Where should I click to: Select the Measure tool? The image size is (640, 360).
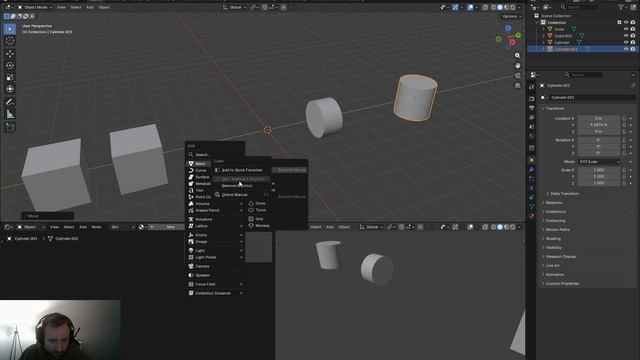(10, 114)
